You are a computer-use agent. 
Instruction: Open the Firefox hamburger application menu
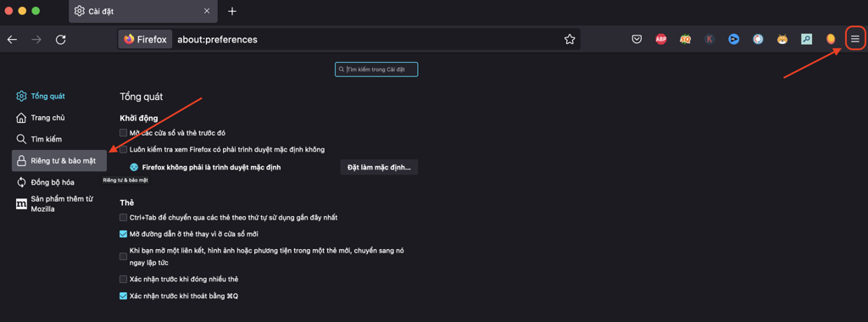855,39
